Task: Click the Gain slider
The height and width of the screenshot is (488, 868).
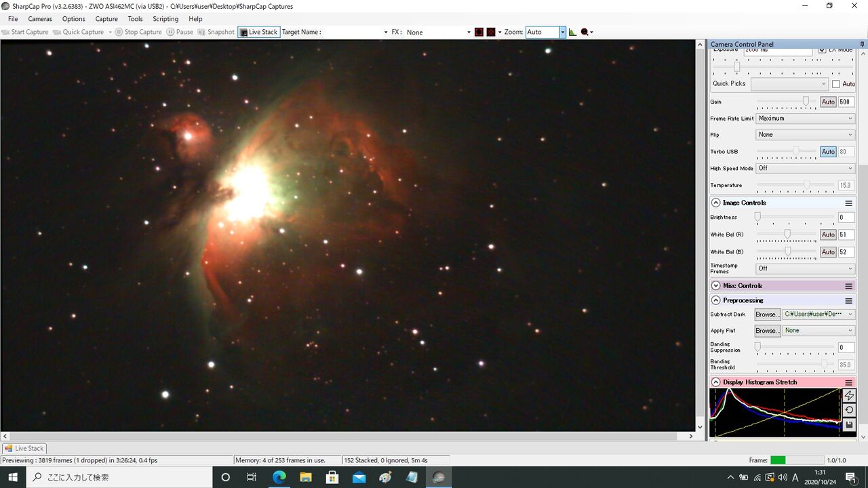Action: (787, 102)
